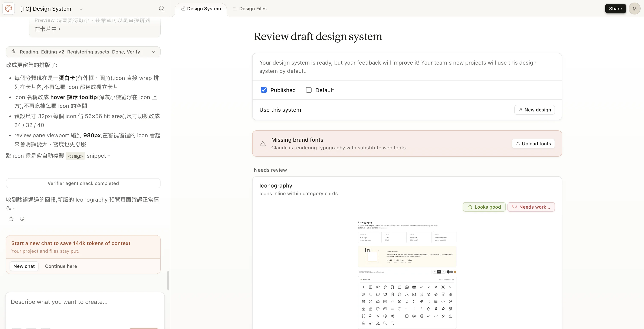The width and height of the screenshot is (644, 329).
Task: Give thumbs up to the assistant reply
Action: [11, 219]
